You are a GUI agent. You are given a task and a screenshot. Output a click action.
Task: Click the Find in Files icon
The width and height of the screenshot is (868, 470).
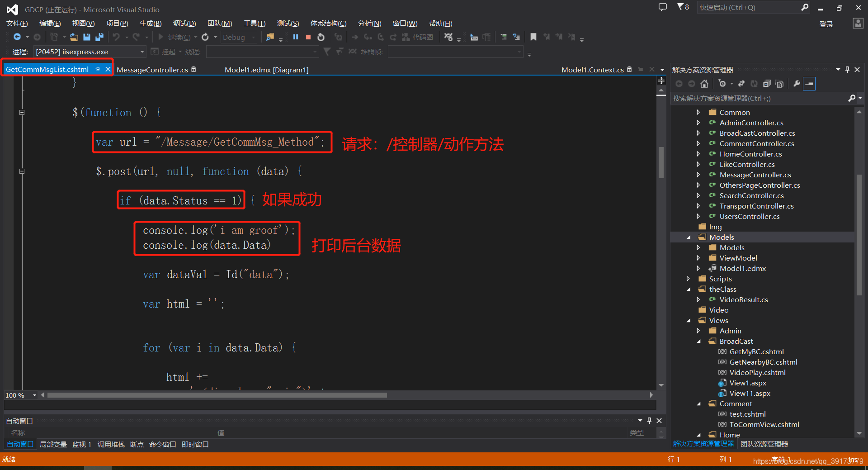coord(270,37)
